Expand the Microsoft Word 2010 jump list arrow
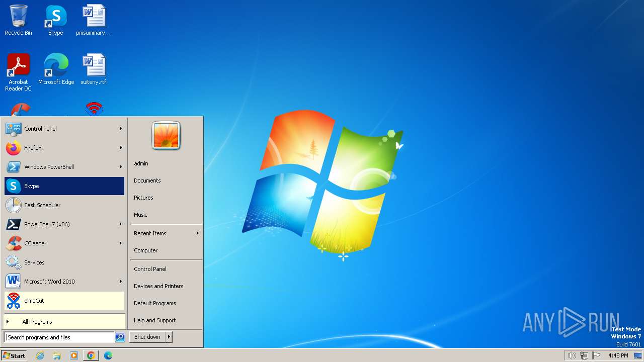The height and width of the screenshot is (362, 644). coord(121,282)
